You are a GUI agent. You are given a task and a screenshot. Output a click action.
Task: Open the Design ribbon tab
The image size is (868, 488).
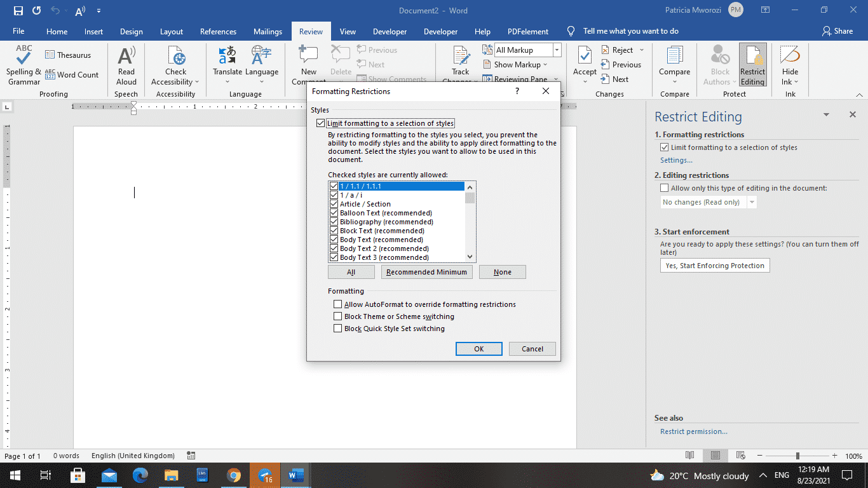(131, 30)
